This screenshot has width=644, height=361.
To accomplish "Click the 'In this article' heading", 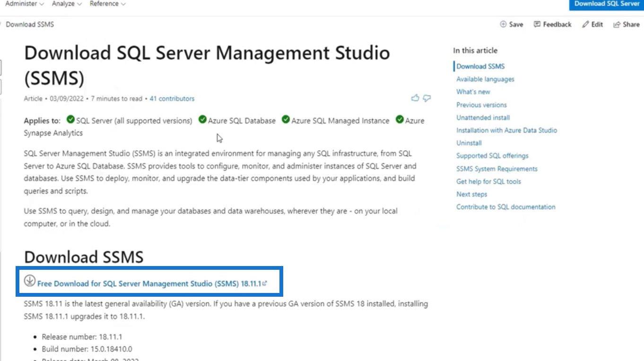I will (475, 51).
